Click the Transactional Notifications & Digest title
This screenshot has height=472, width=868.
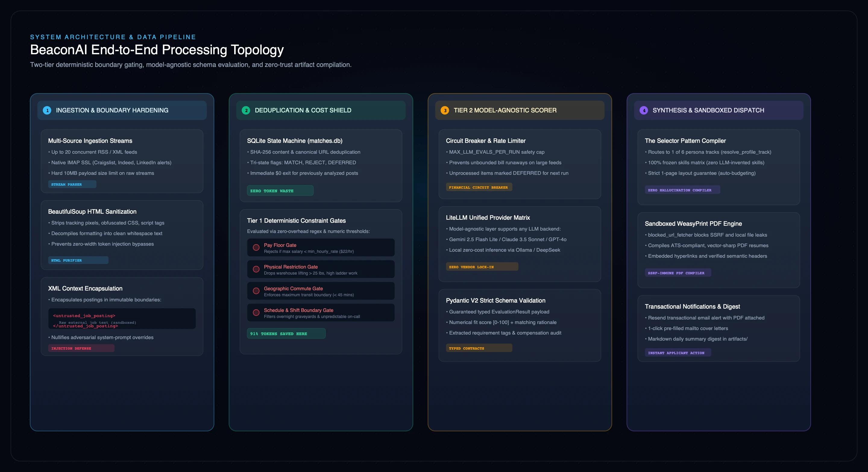tap(693, 307)
